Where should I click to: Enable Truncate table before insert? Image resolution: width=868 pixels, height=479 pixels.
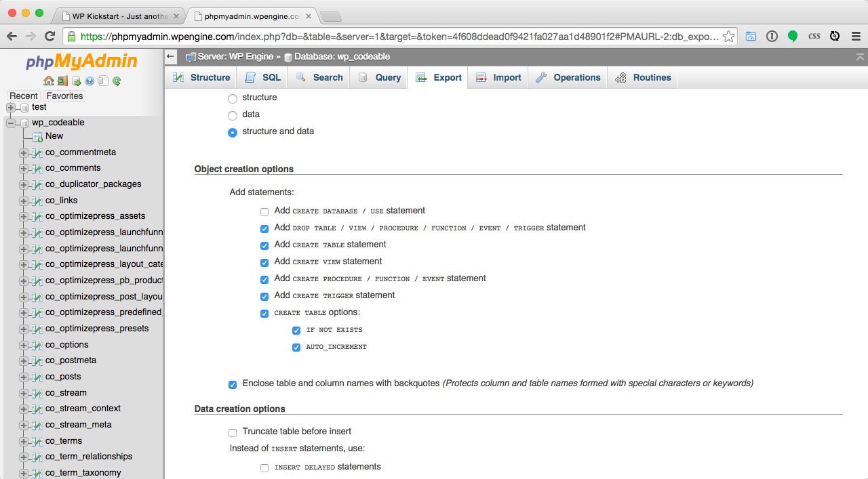(233, 433)
